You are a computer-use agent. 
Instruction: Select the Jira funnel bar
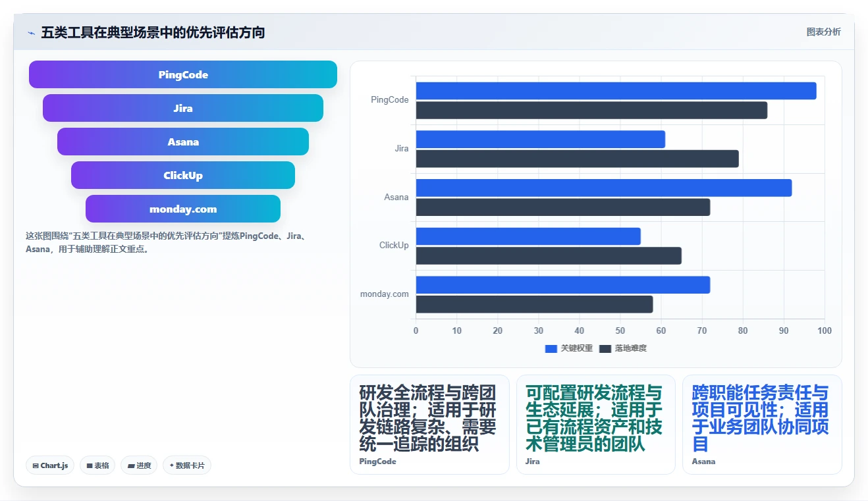pos(183,108)
